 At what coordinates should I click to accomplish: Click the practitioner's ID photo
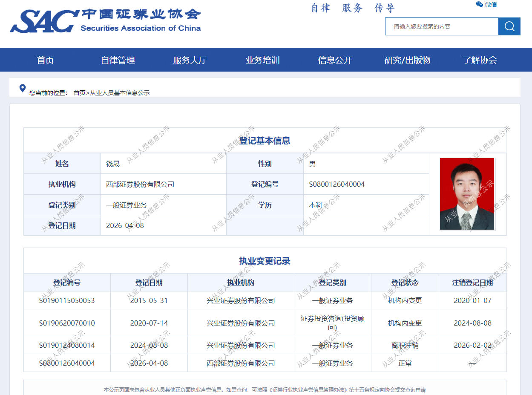(x=467, y=194)
